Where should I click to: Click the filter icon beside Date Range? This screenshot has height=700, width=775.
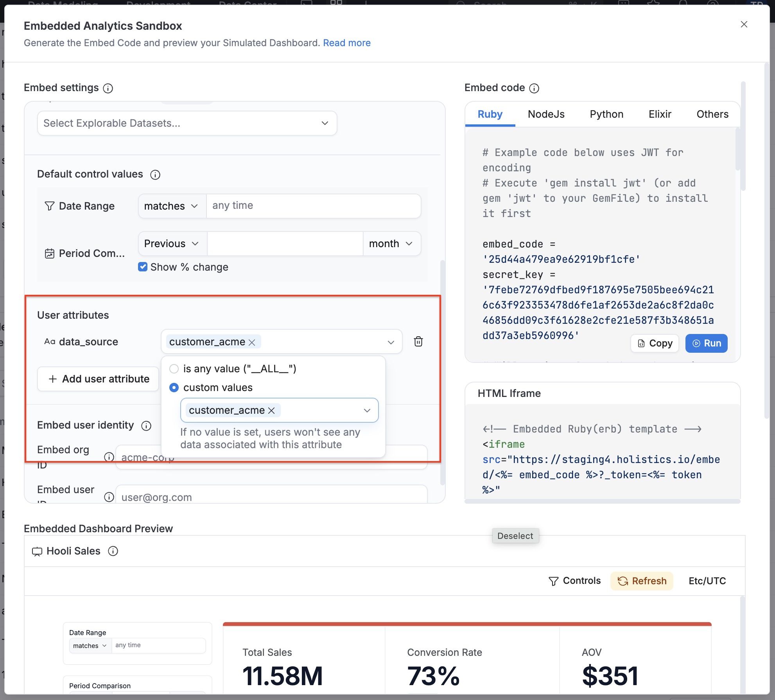[x=50, y=206]
